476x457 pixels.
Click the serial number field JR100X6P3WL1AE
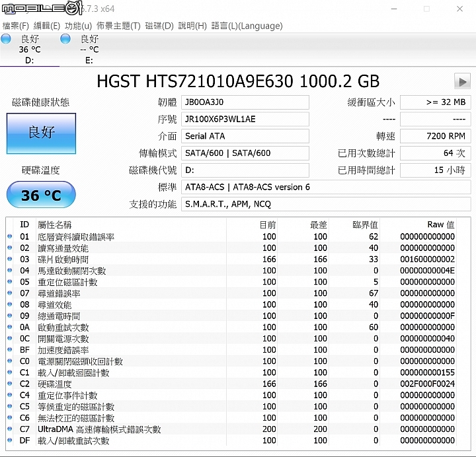coord(245,119)
